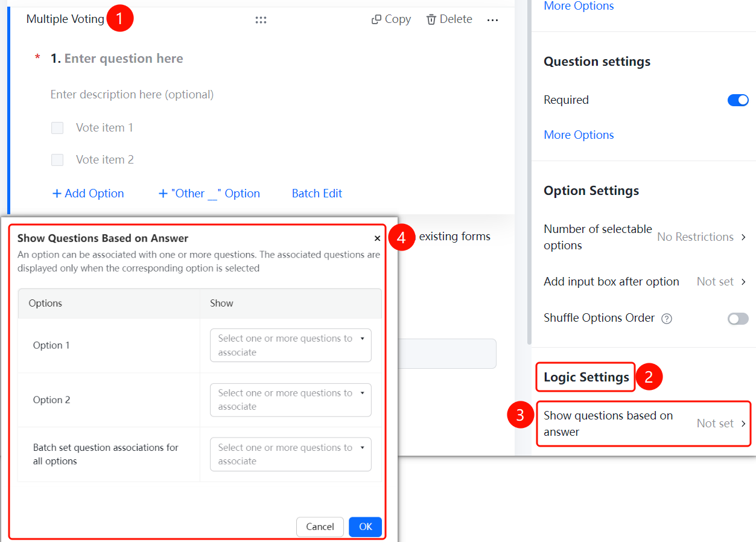
Task: Toggle the Required switch off
Action: pyautogui.click(x=738, y=100)
